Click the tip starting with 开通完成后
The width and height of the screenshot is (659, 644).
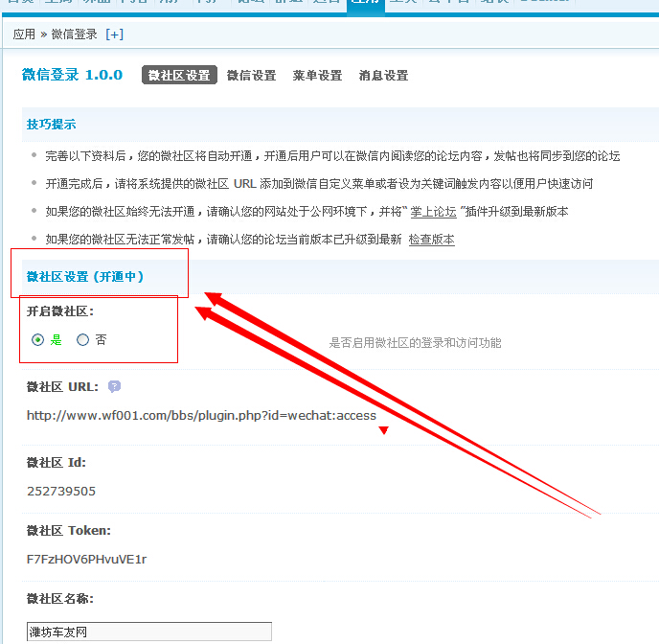pyautogui.click(x=319, y=184)
